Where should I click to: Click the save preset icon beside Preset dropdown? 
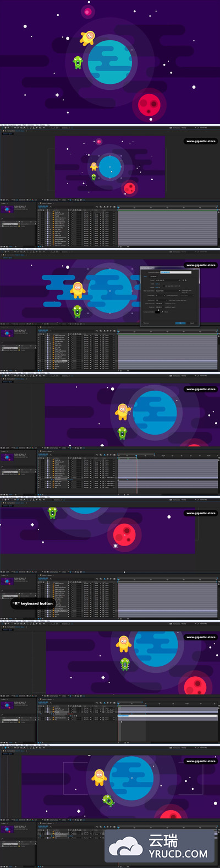183,280
